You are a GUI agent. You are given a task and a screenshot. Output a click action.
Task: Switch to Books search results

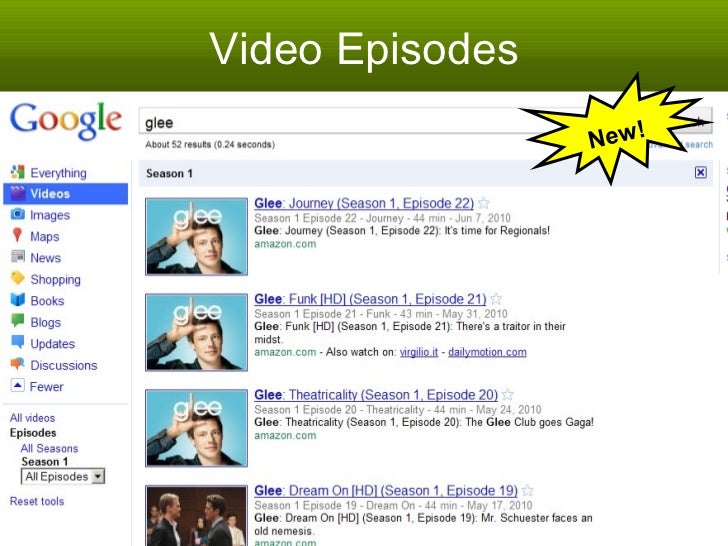tap(47, 301)
